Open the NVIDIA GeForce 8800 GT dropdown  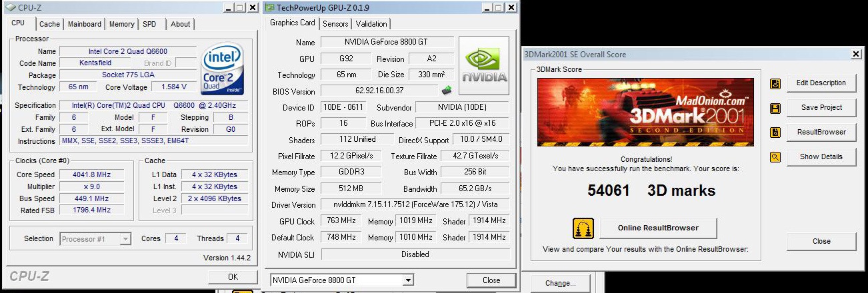click(408, 280)
